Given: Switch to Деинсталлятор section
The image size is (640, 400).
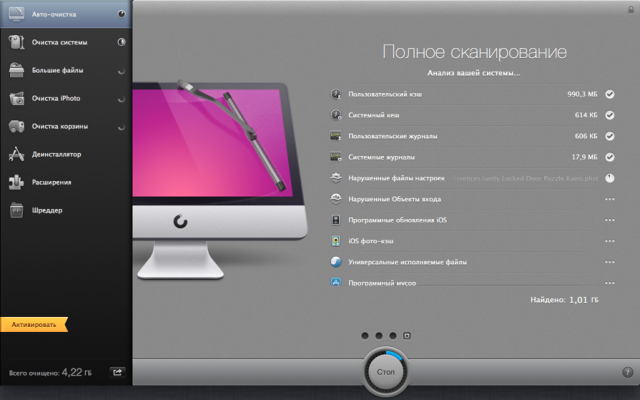Looking at the screenshot, I should point(66,154).
